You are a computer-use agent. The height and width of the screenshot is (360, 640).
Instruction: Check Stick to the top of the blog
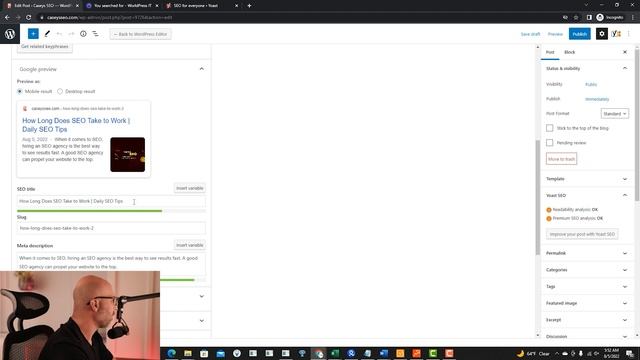pos(549,128)
